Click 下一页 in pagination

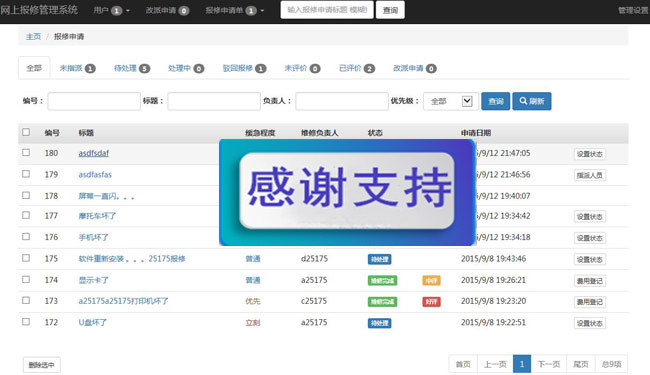tap(549, 364)
